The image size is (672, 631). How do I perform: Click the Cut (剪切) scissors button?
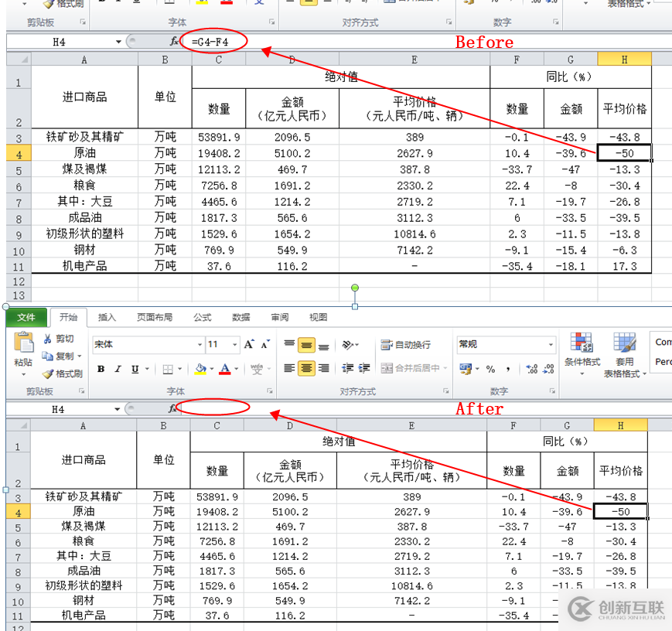(58, 339)
